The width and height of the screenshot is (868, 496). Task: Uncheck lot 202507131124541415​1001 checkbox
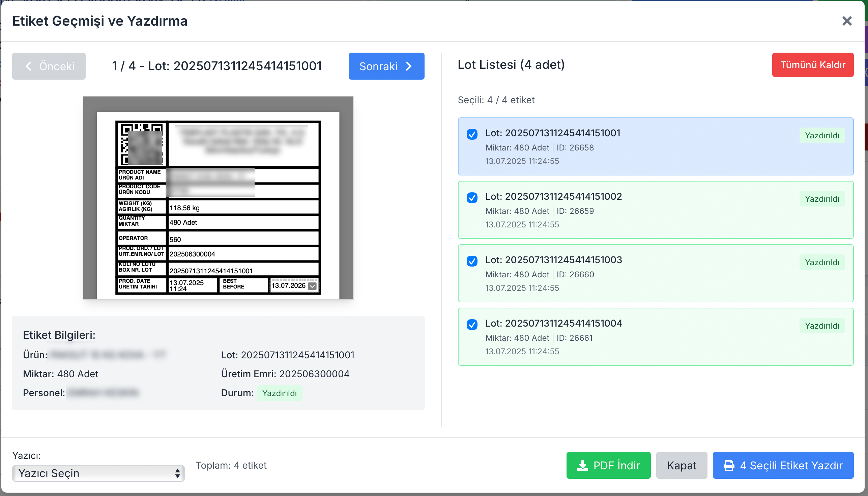472,135
